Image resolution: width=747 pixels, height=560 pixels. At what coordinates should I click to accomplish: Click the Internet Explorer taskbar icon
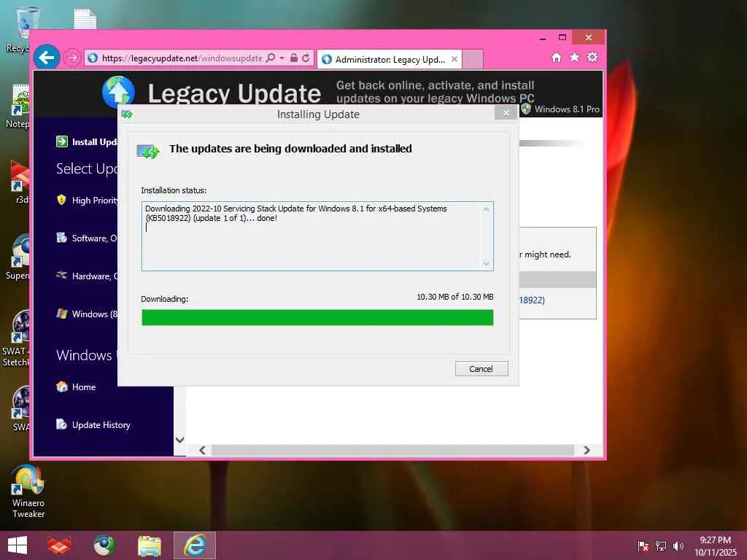tap(195, 545)
